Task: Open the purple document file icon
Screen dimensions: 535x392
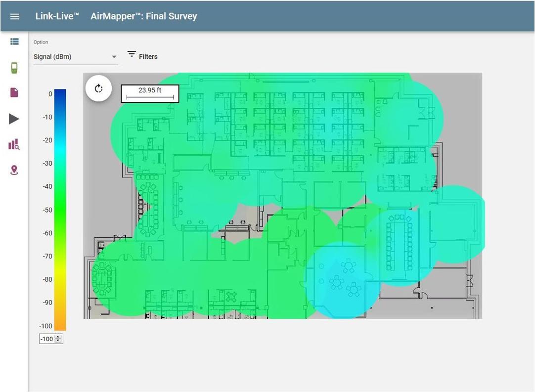Action: pos(14,92)
